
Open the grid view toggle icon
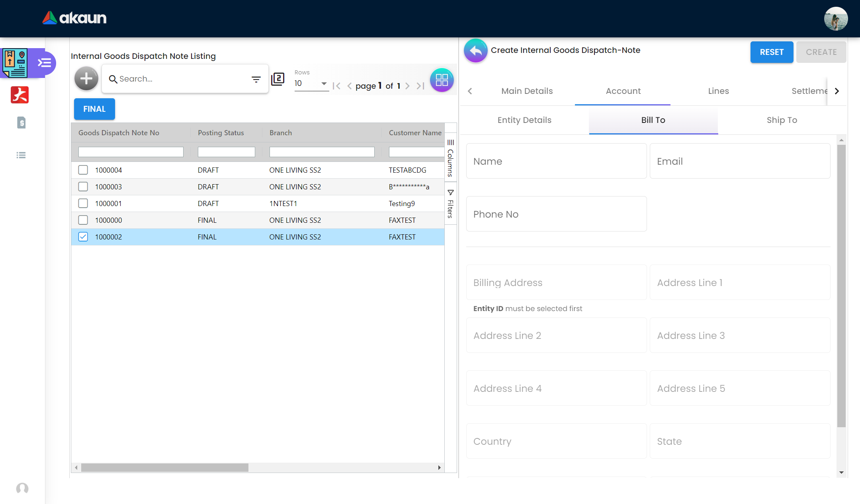(x=442, y=80)
